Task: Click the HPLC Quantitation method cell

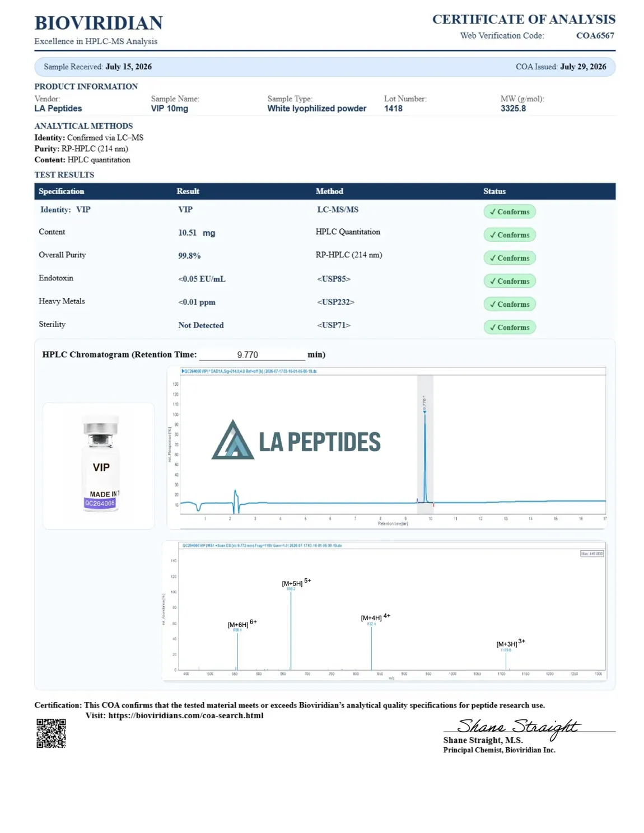Action: pyautogui.click(x=348, y=232)
